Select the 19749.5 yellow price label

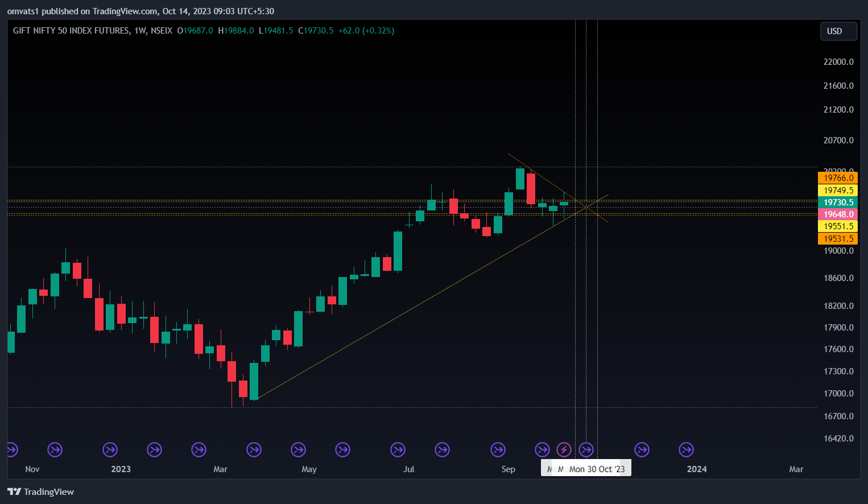pyautogui.click(x=838, y=191)
